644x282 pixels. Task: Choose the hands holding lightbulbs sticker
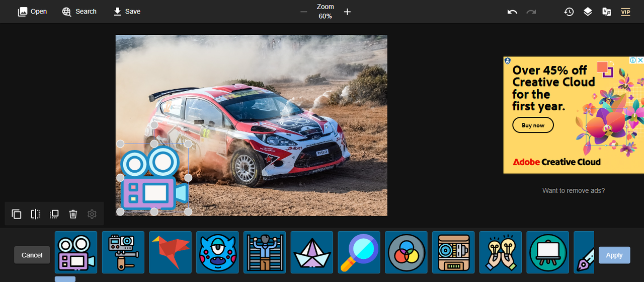point(501,252)
